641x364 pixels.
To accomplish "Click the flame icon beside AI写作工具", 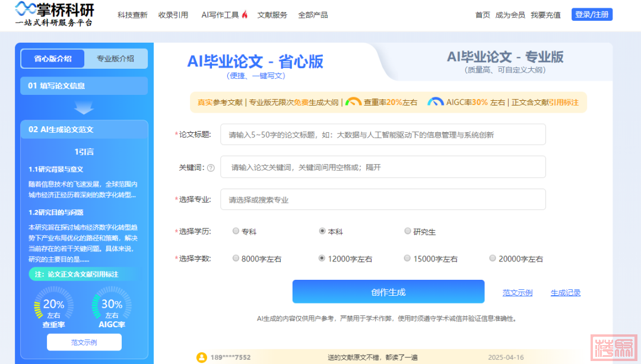I will tap(245, 15).
